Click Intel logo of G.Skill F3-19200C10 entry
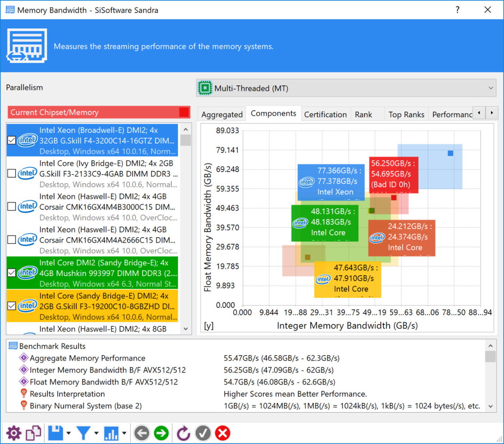The height and width of the screenshot is (444, 504). tap(28, 306)
